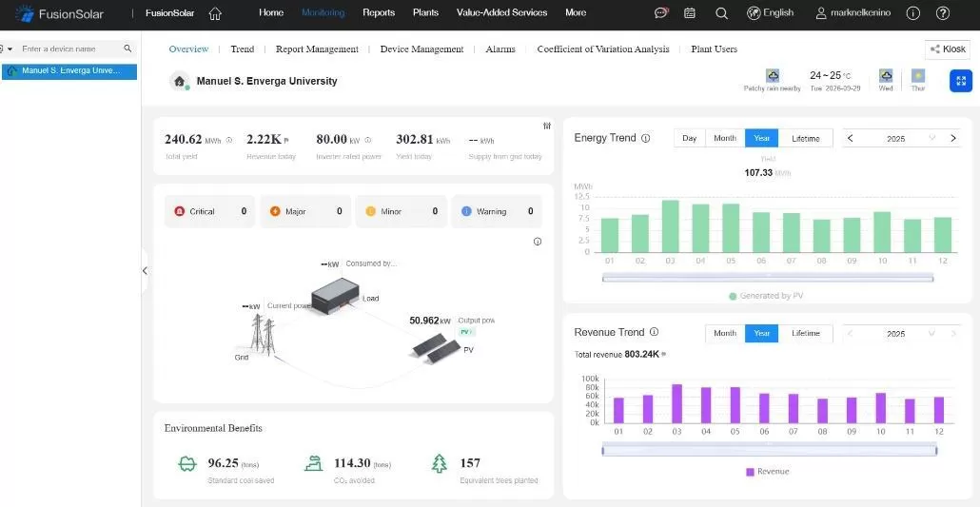Screen dimensions: 980x507
Task: Open Value-Added Services menu
Action: click(x=501, y=12)
